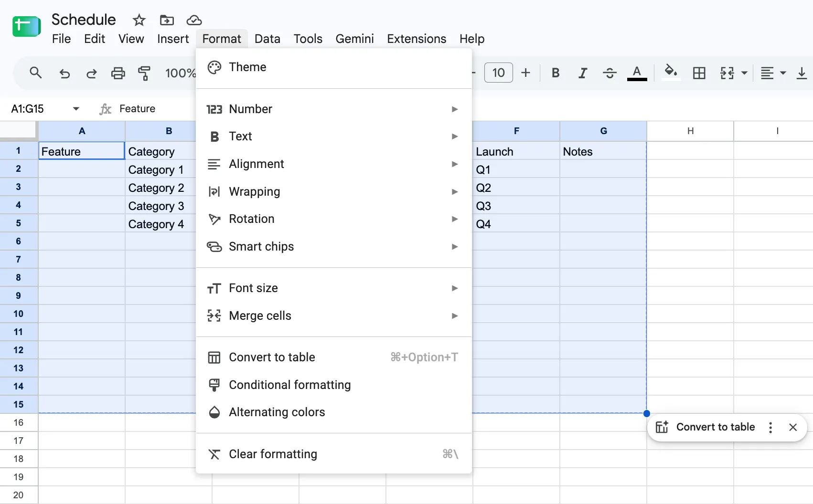Choose Convert to table in Format menu

(x=333, y=357)
